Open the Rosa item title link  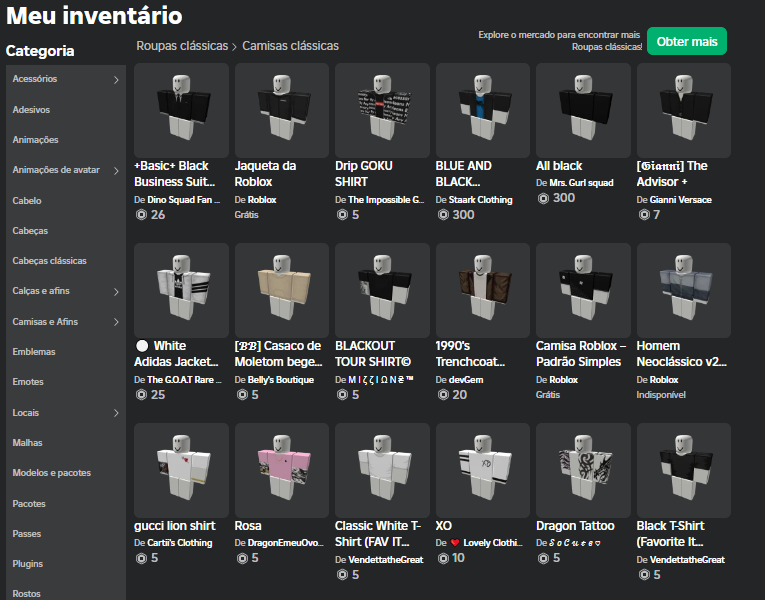tap(248, 526)
